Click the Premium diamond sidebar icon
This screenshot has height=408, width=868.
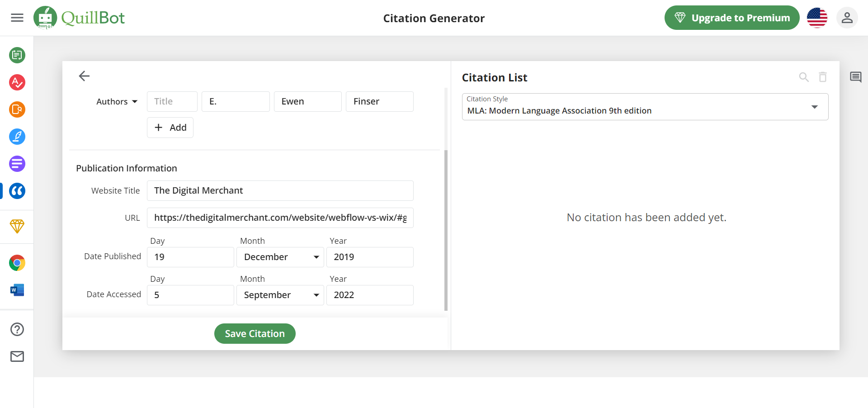pyautogui.click(x=17, y=226)
